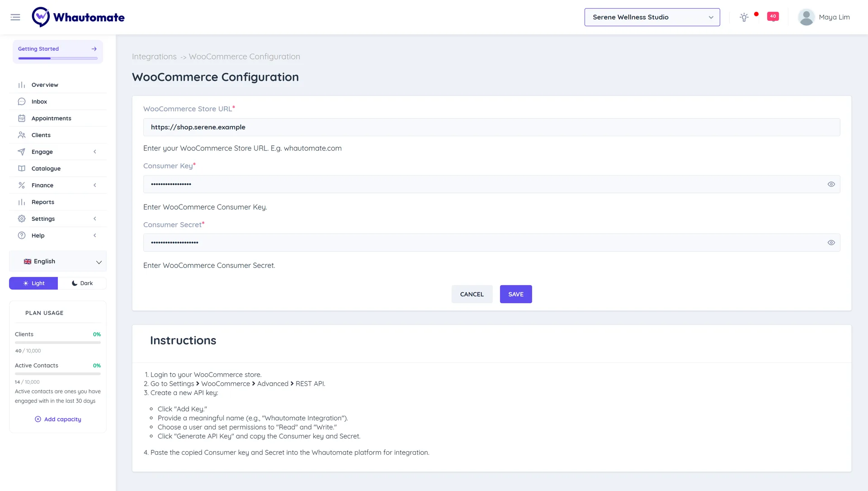Click the Settings gear icon
The image size is (868, 491).
[x=22, y=219]
